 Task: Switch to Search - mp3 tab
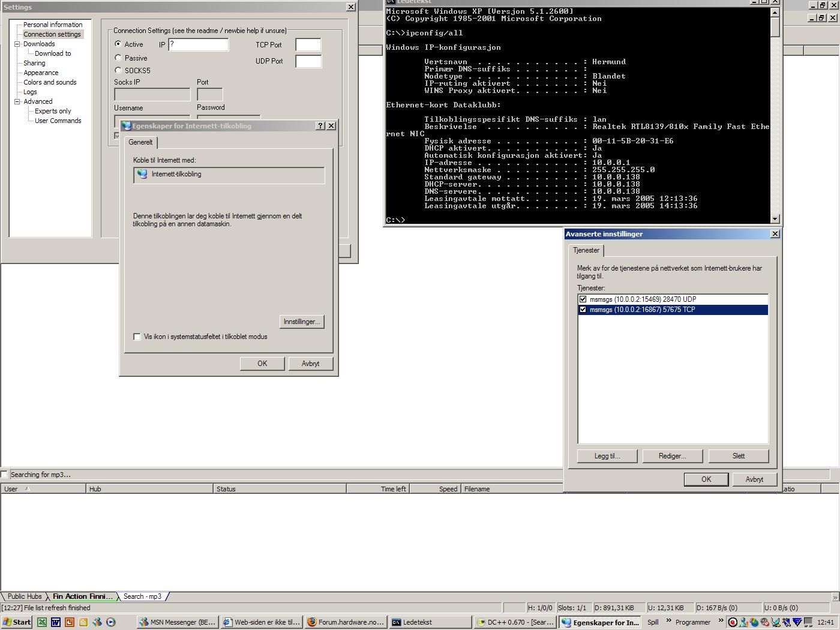tap(142, 596)
